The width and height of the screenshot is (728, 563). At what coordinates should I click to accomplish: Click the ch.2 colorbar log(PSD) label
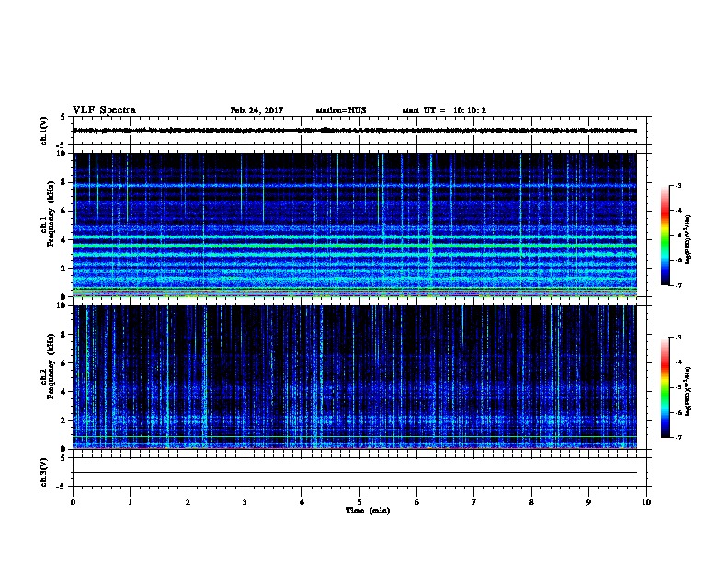(688, 391)
